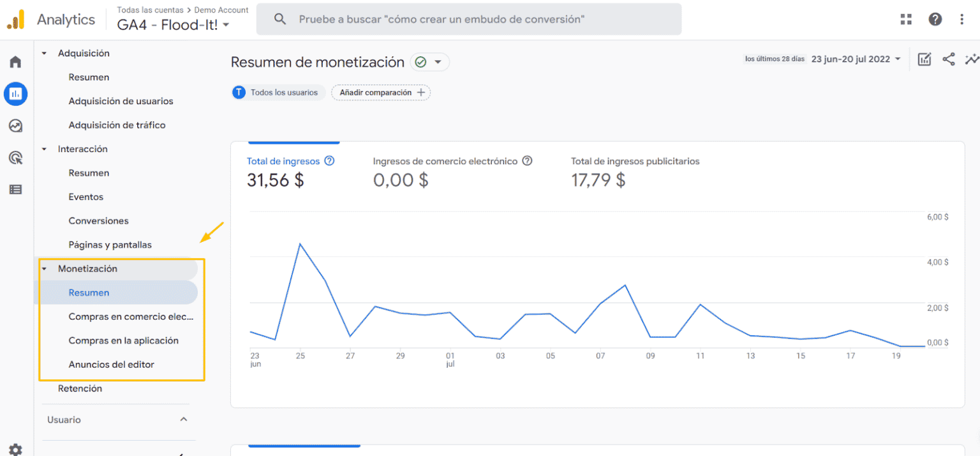Open Analytics Help via question mark icon
The height and width of the screenshot is (456, 980).
point(935,19)
